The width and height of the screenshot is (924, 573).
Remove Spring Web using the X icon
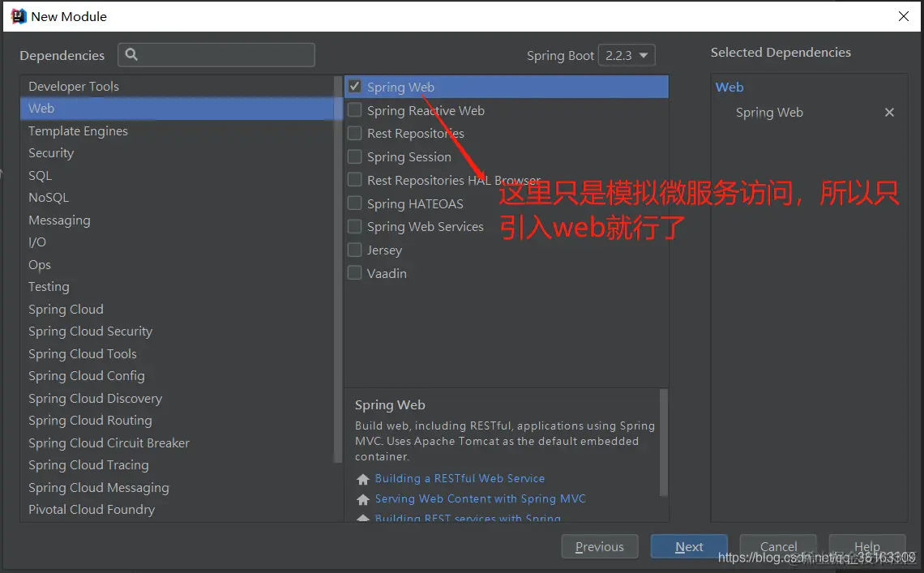tap(889, 112)
